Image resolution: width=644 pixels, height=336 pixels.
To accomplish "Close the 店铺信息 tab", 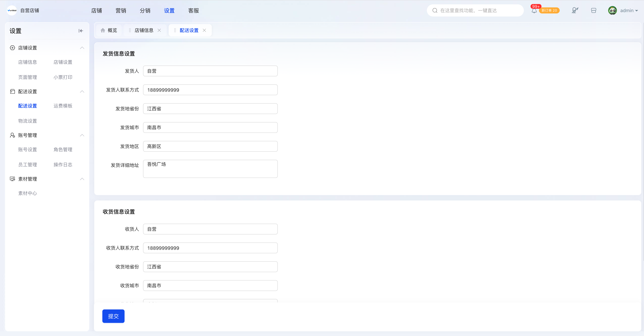I will (159, 30).
